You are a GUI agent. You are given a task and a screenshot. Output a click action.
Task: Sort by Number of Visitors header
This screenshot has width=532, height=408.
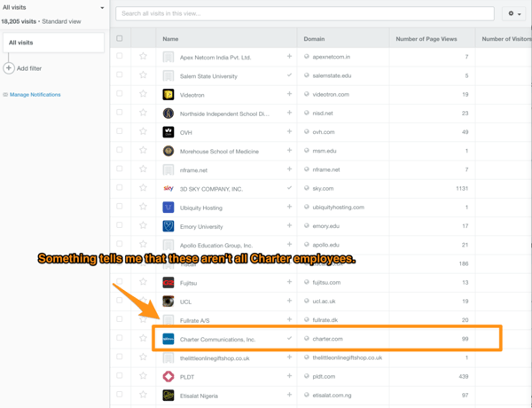(x=506, y=39)
